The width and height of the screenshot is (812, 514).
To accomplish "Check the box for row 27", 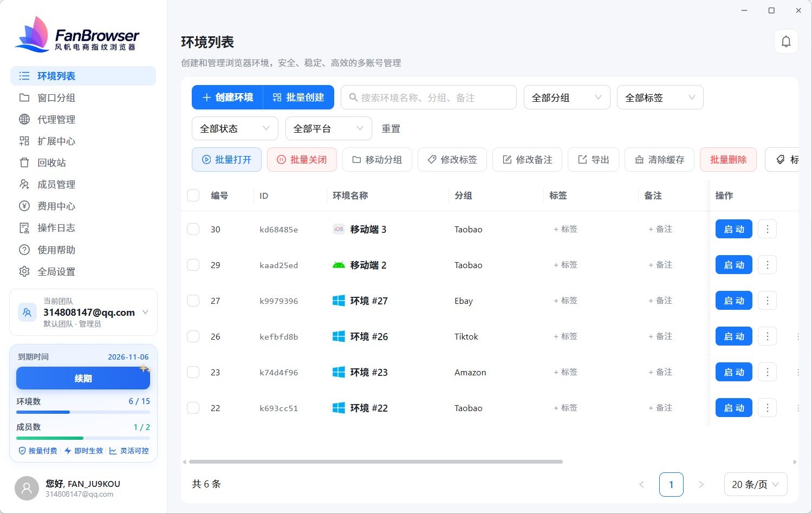I will (193, 301).
